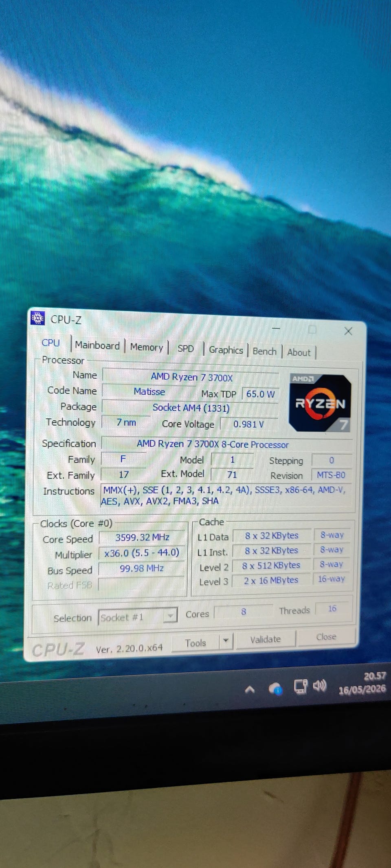Click the Level 3 associativity 16-way
Image resolution: width=391 pixels, height=868 pixels.
[331, 579]
